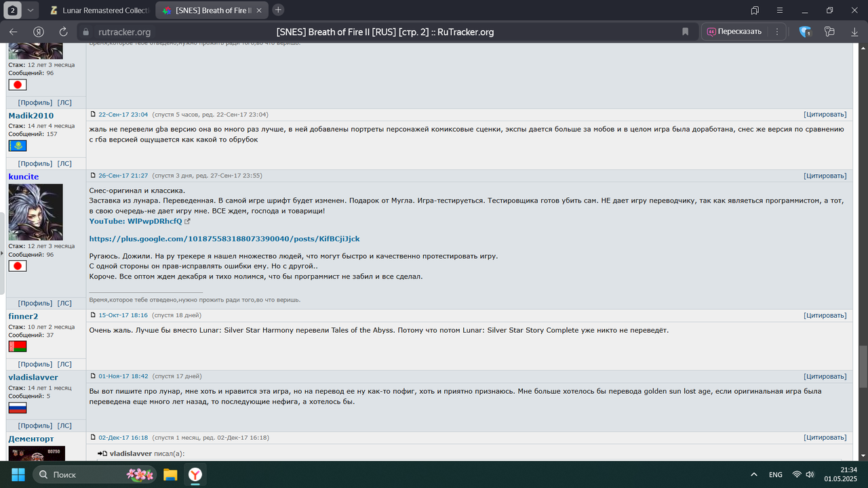Click the text "Стаж: 14 лет 4 месяца"
This screenshot has width=868, height=488.
click(41, 126)
